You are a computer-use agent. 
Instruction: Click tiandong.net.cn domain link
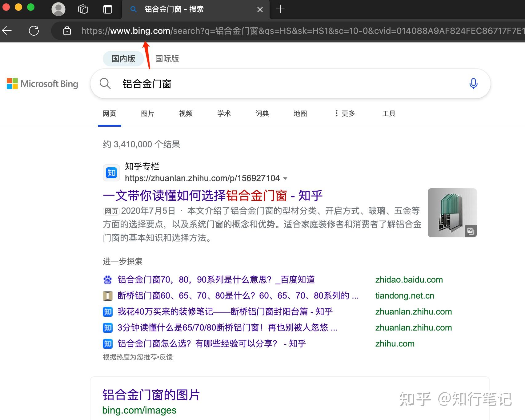tap(405, 296)
